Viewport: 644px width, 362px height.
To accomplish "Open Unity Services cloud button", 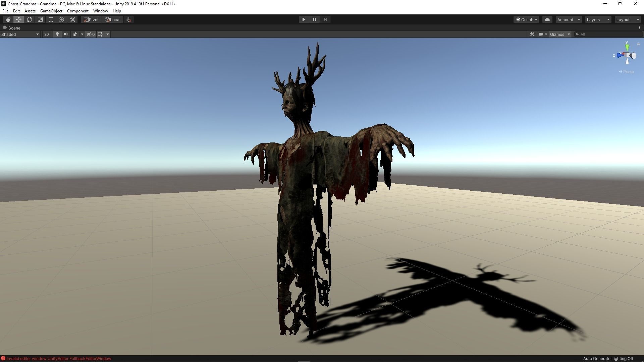I will (x=547, y=19).
